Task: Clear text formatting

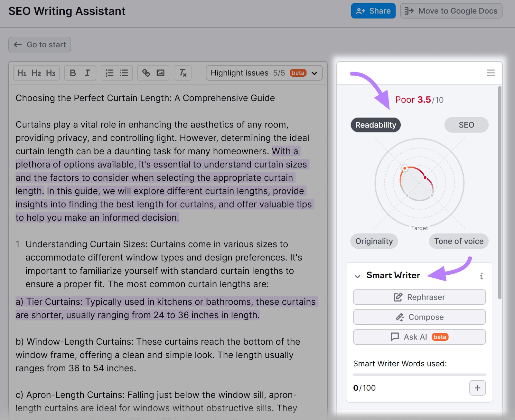Action: (x=183, y=73)
